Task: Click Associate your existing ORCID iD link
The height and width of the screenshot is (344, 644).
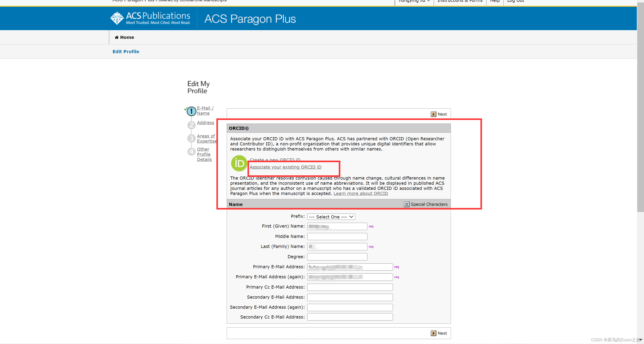Action: pyautogui.click(x=285, y=167)
